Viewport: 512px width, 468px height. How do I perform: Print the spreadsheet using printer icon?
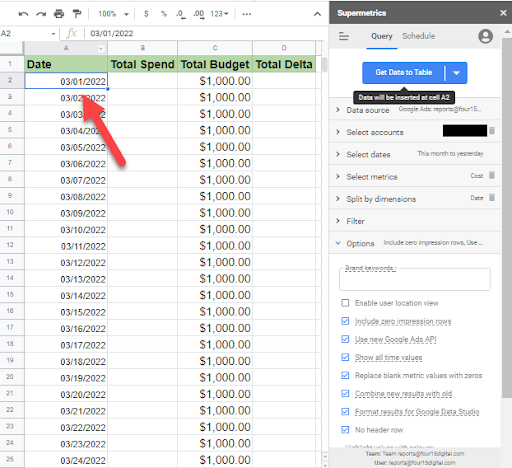(x=59, y=14)
